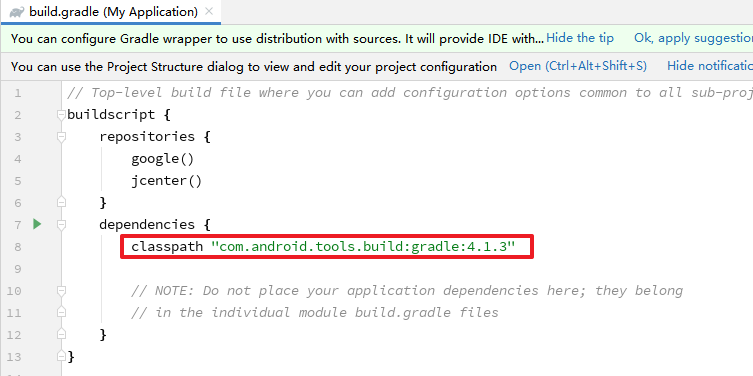Click the classpath keyword on line 8
The width and height of the screenshot is (753, 376).
click(x=167, y=247)
